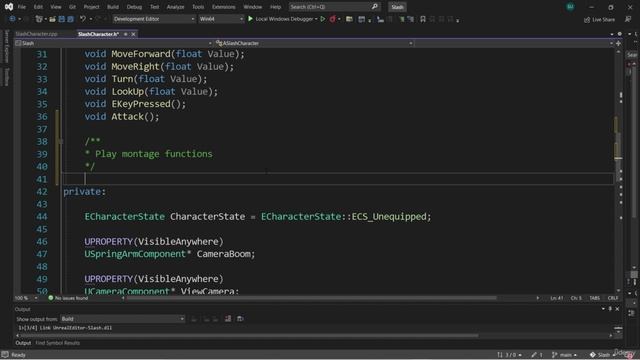Screen dimensions: 640x360
Task: Open the File menu
Action: click(22, 7)
